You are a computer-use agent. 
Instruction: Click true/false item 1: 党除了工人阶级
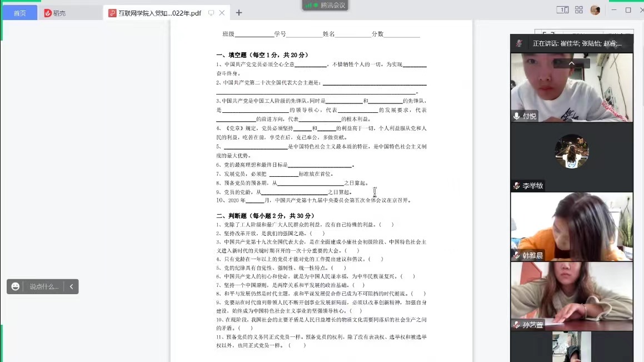point(305,225)
